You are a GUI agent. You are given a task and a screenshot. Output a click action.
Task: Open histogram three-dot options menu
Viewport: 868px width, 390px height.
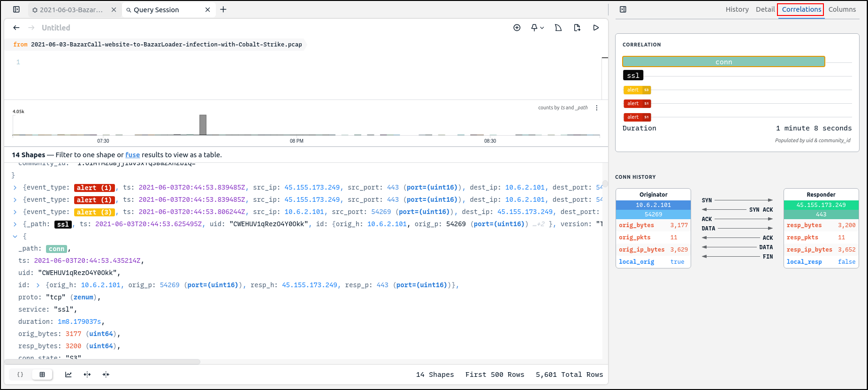point(597,108)
